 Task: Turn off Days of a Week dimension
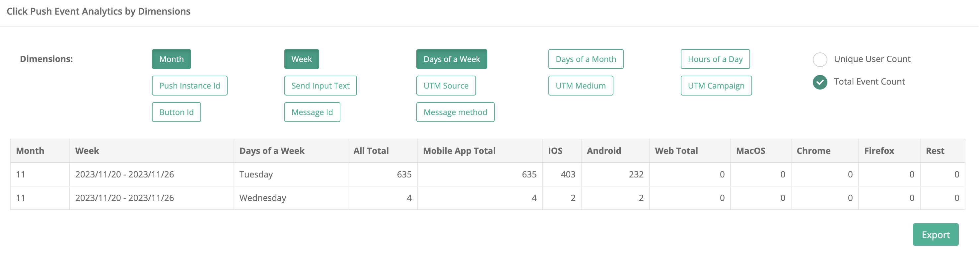[451, 59]
